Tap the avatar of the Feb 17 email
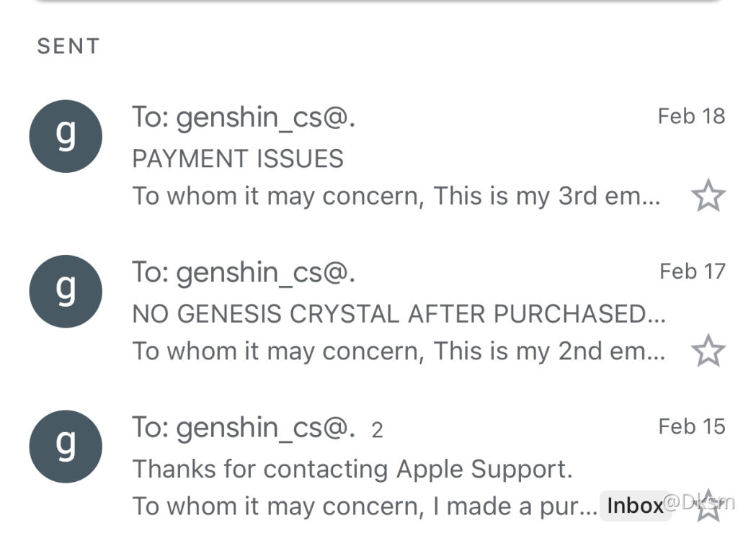The image size is (756, 533). pyautogui.click(x=66, y=292)
